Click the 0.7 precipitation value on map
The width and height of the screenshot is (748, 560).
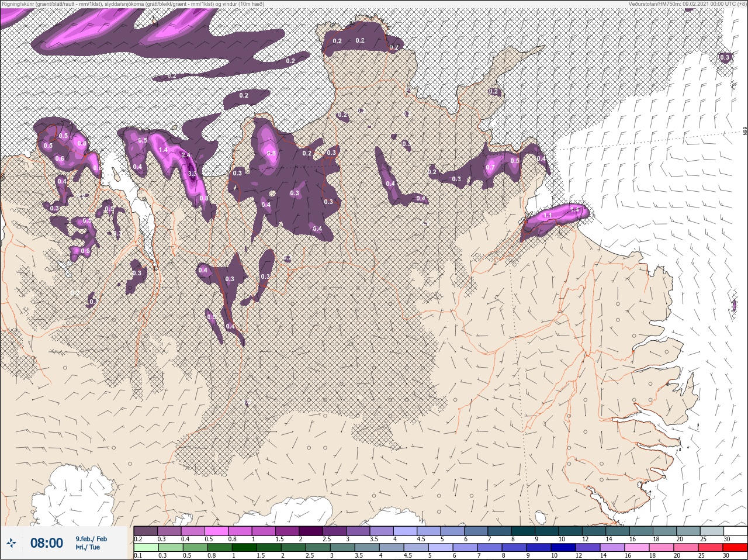click(x=490, y=168)
